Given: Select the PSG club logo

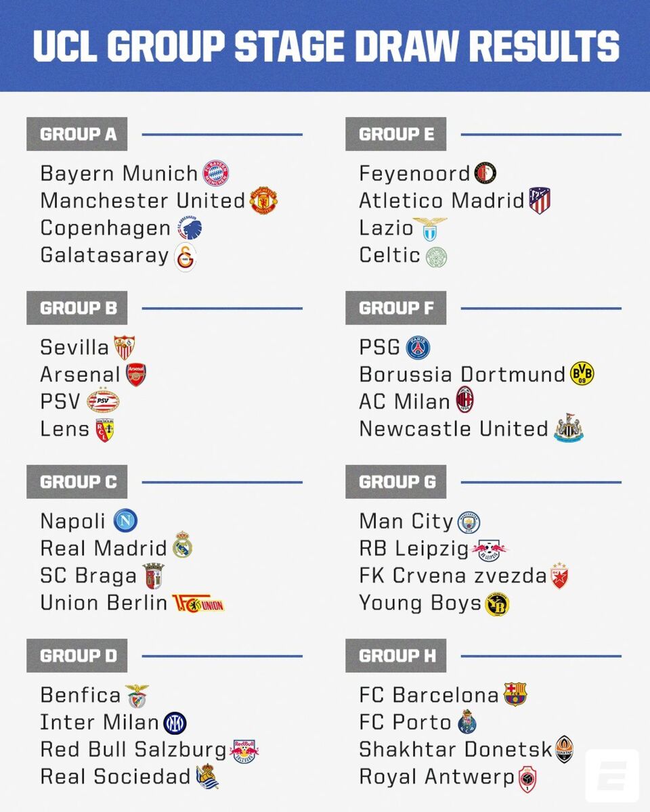Looking at the screenshot, I should tap(418, 348).
